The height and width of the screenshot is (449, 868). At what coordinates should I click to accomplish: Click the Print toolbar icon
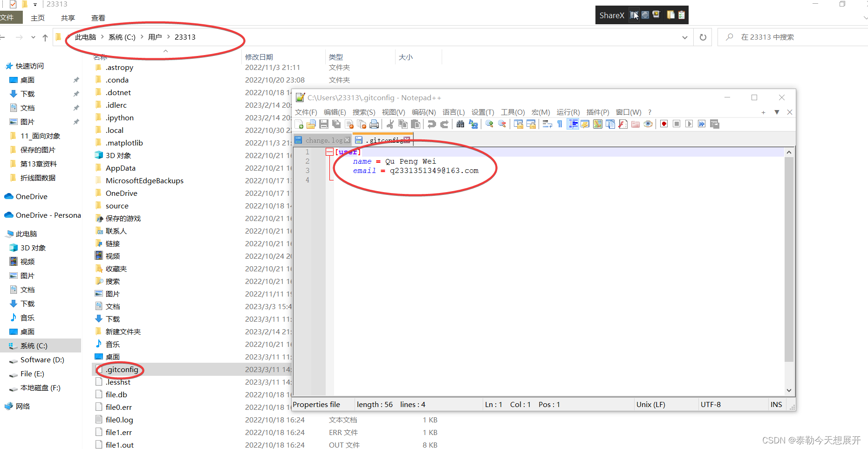[374, 124]
